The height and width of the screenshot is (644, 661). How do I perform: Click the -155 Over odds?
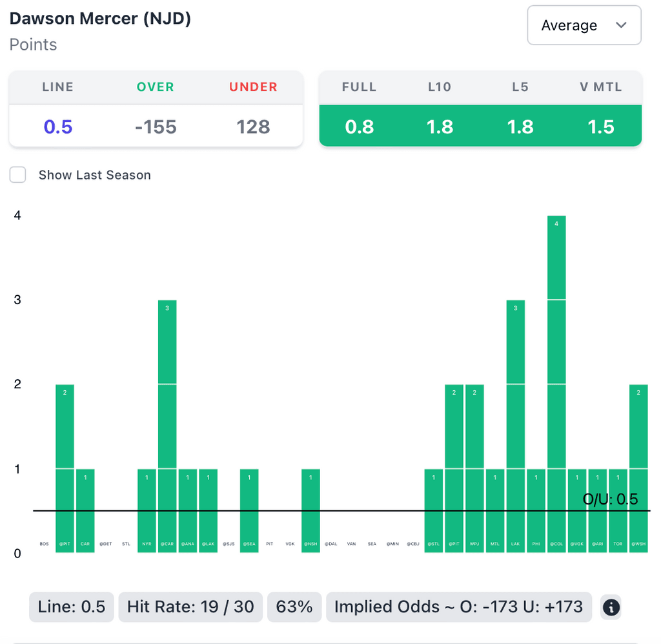click(156, 127)
